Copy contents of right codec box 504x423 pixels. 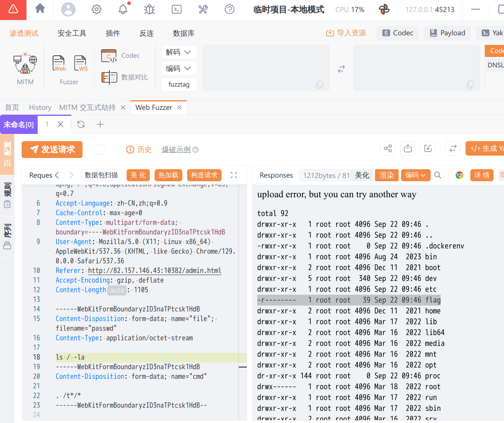pyautogui.click(x=470, y=84)
